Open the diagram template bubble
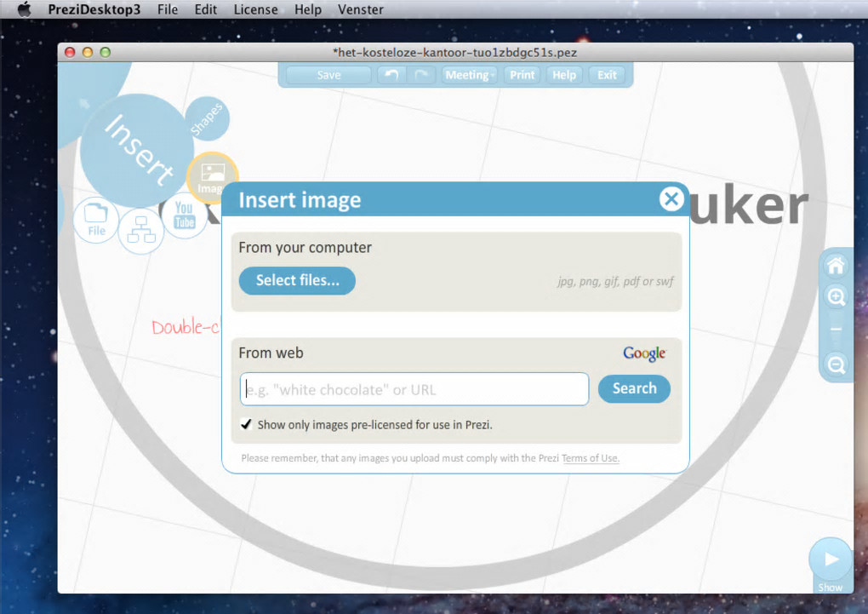Viewport: 868px width, 614px height. (141, 231)
